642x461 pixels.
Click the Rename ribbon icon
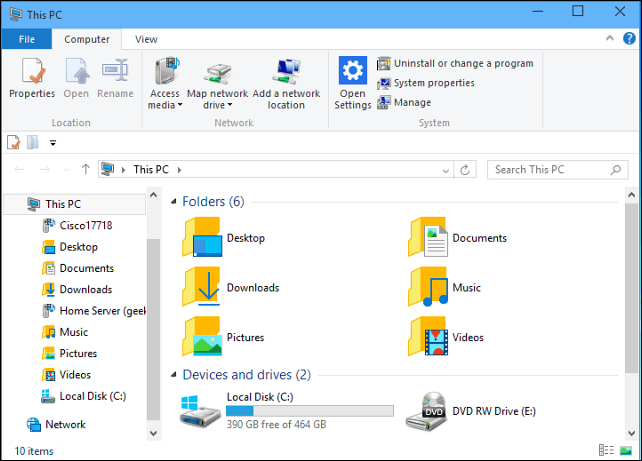pos(115,71)
